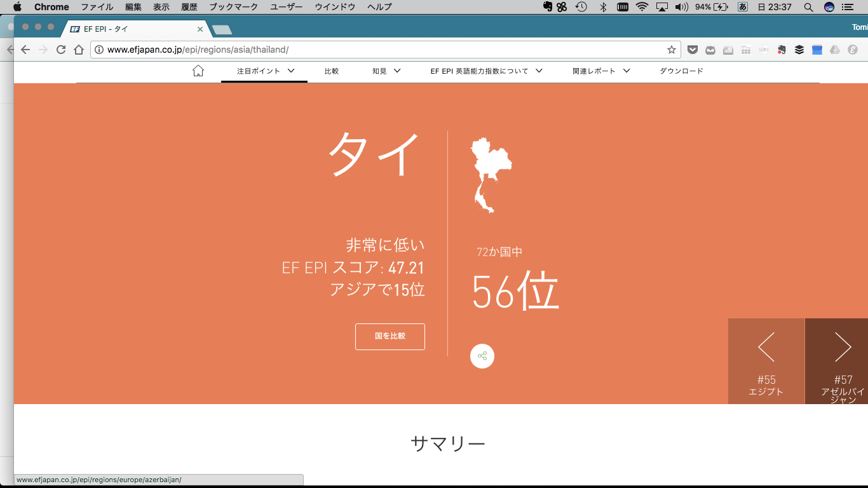Click the アジアで15位 text
The image size is (868, 488).
coord(377,289)
